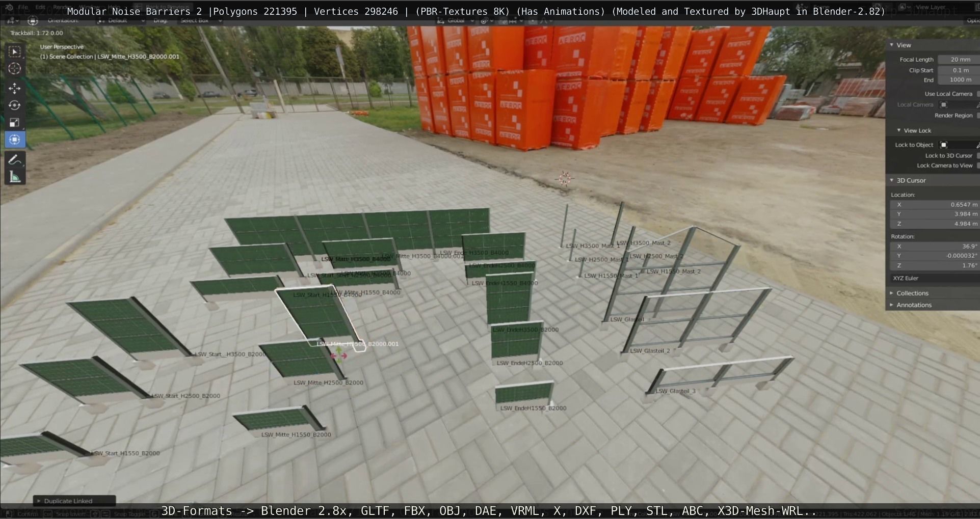Click the LSW_H2500_Mast_2 label

coord(656,257)
